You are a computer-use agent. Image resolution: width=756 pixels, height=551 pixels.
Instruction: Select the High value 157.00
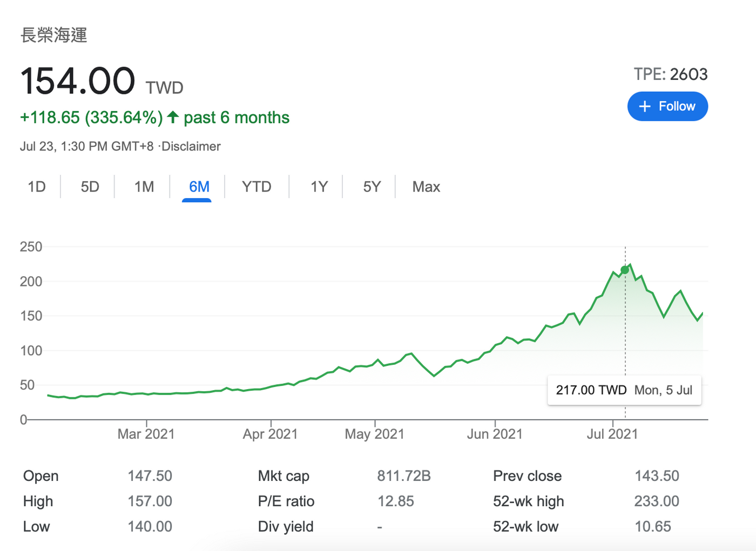pos(150,501)
